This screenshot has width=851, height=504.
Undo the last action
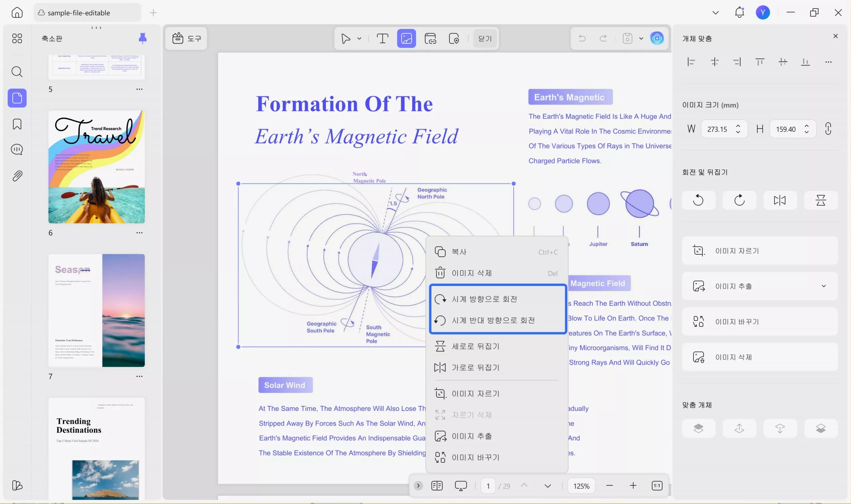point(582,38)
